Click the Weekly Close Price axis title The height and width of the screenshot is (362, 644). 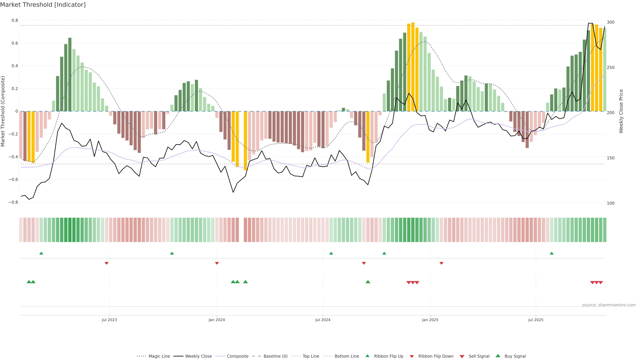(x=621, y=111)
